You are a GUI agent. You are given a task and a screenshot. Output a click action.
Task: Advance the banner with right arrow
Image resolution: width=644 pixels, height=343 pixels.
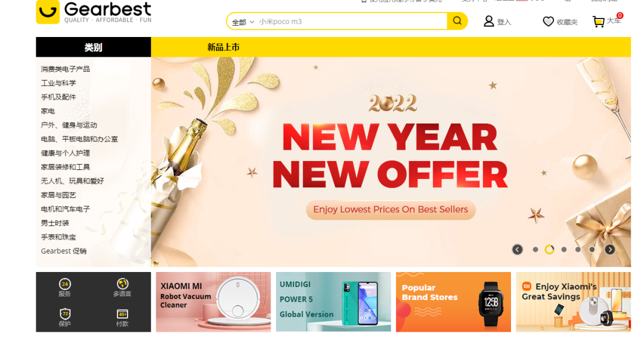pos(610,249)
